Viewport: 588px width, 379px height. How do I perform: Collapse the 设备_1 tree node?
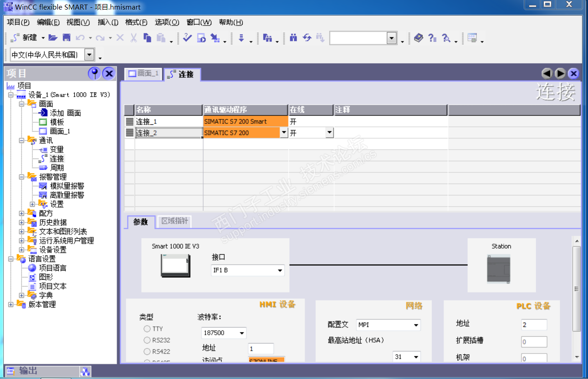11,95
